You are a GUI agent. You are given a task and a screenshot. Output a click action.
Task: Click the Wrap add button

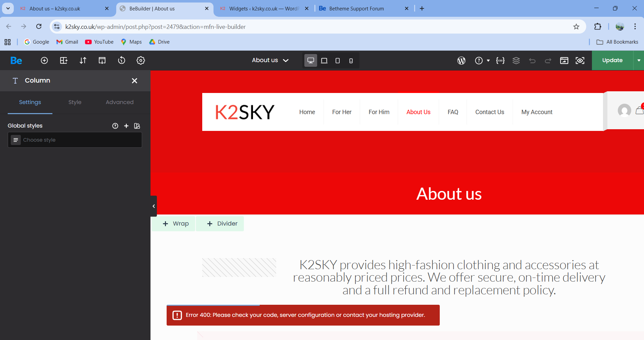[x=173, y=224]
